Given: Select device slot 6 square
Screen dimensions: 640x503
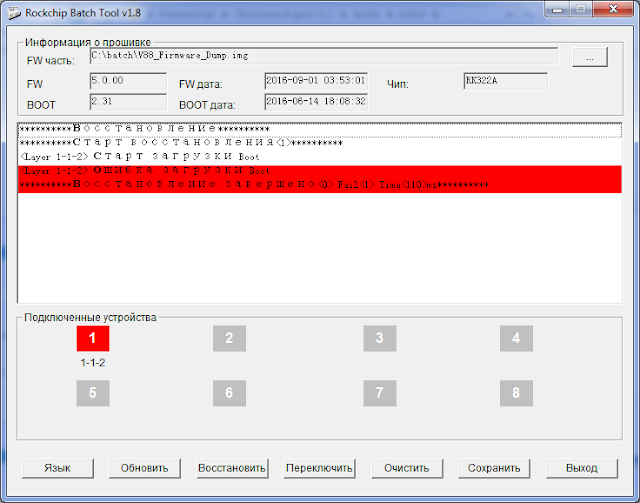Looking at the screenshot, I should click(x=229, y=393).
